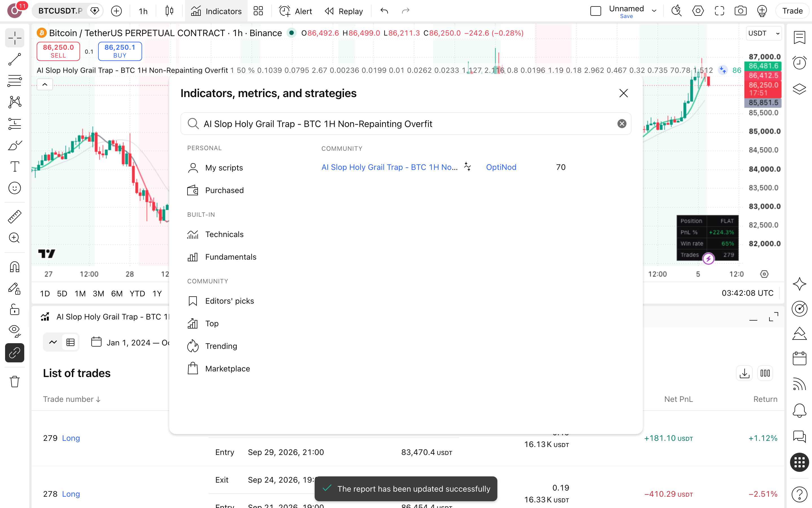The height and width of the screenshot is (508, 812).
Task: Clear the indicator search field
Action: click(622, 124)
